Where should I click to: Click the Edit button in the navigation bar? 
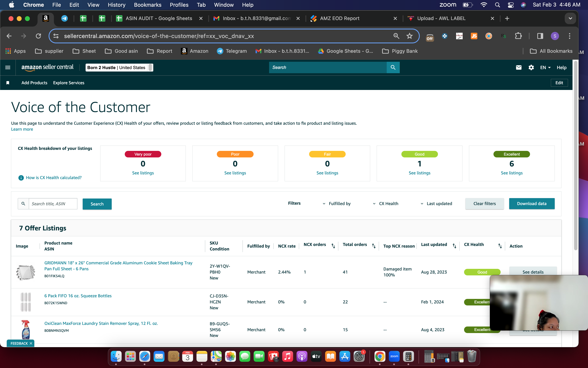pyautogui.click(x=559, y=83)
